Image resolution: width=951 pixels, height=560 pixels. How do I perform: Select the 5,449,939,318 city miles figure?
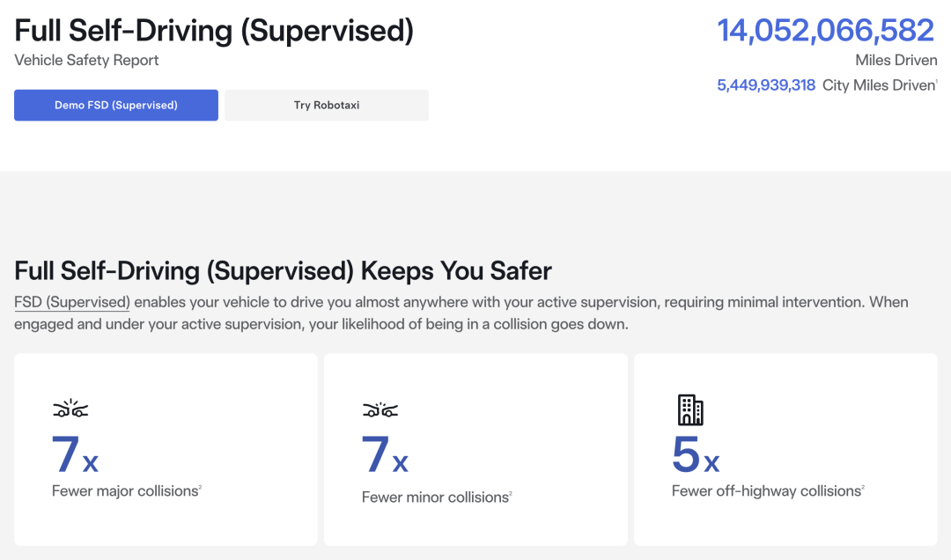(x=766, y=85)
